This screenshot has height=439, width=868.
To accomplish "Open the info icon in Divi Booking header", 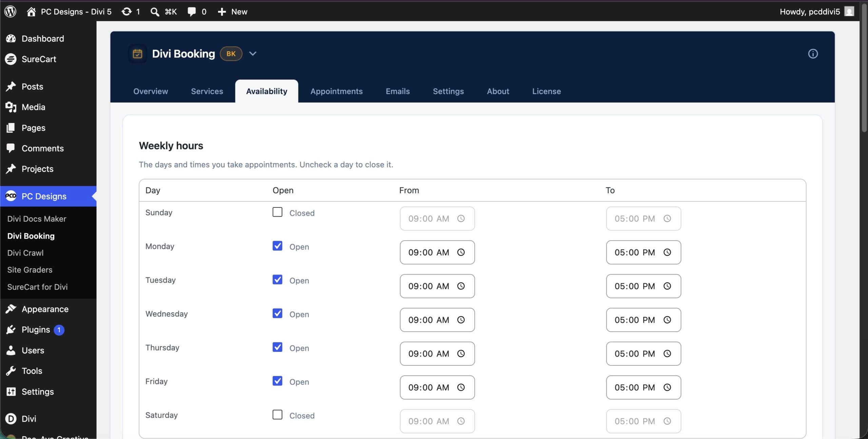I will [813, 54].
